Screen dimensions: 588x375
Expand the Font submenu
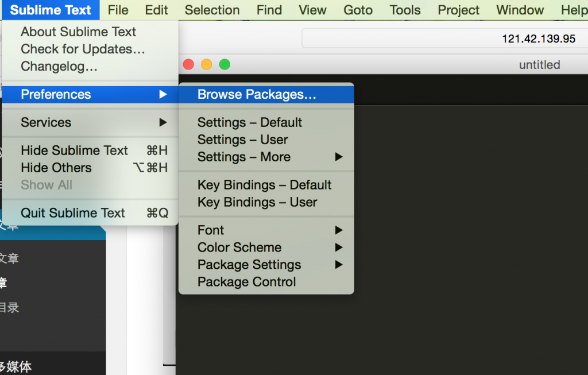click(x=266, y=230)
